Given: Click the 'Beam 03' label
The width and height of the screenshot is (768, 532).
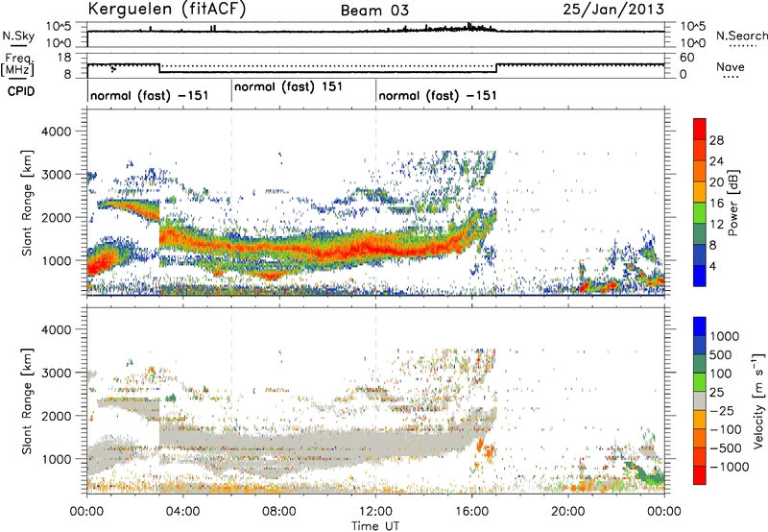Looking at the screenshot, I should pyautogui.click(x=374, y=11).
